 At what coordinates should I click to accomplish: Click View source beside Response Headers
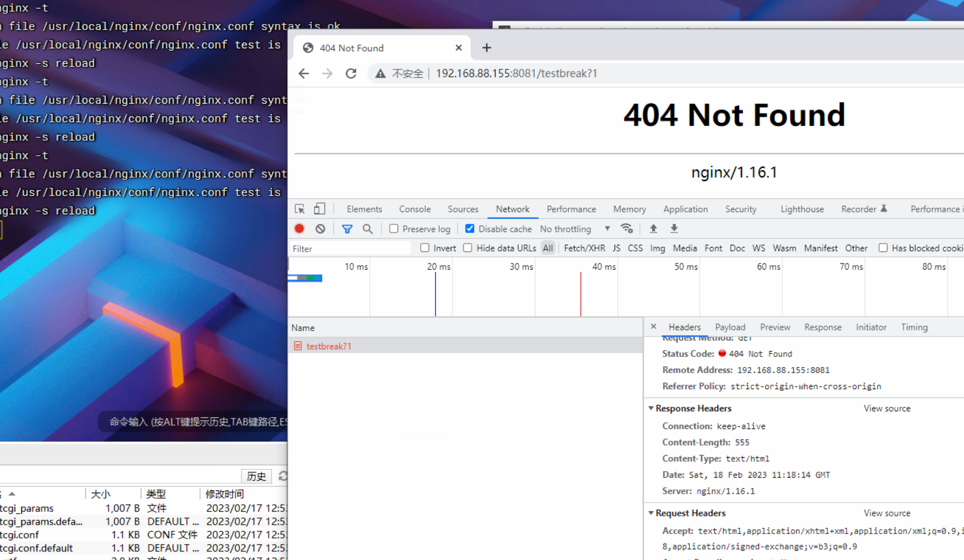tap(887, 408)
